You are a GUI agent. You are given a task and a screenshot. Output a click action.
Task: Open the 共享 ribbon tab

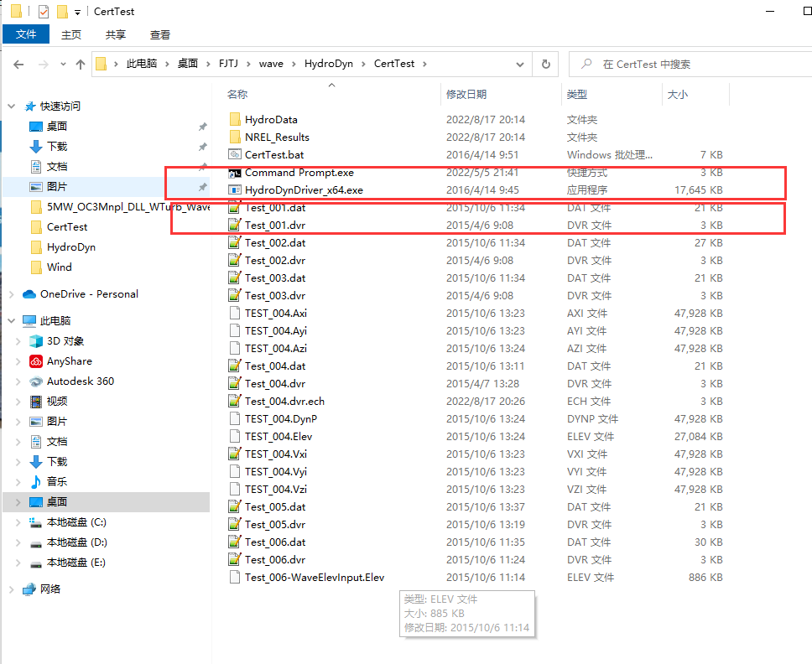coord(116,34)
